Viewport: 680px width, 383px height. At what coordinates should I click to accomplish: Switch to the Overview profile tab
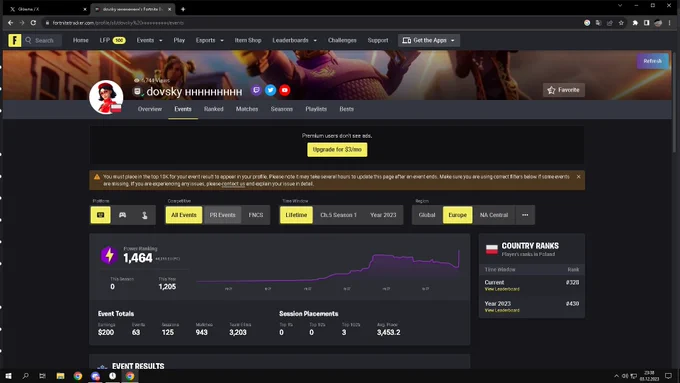(x=150, y=109)
